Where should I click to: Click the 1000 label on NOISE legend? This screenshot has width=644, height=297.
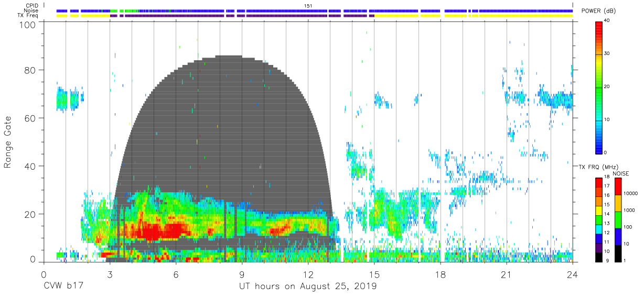pyautogui.click(x=629, y=210)
